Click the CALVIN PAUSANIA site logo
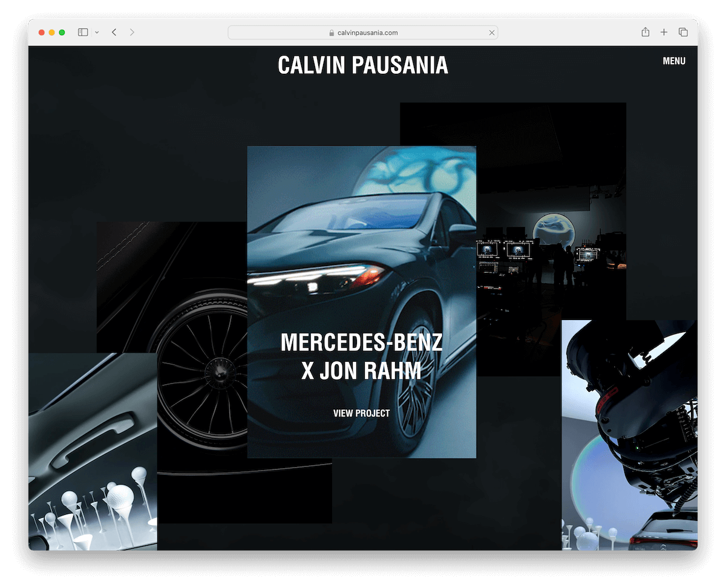Screen dimensions: 726x588 [x=363, y=65]
